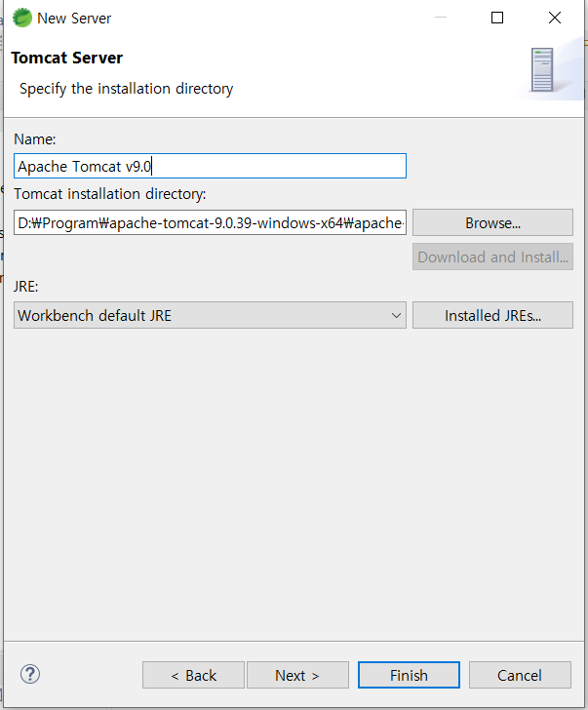Open help via question mark icon
Image resolution: width=588 pixels, height=710 pixels.
coord(30,674)
